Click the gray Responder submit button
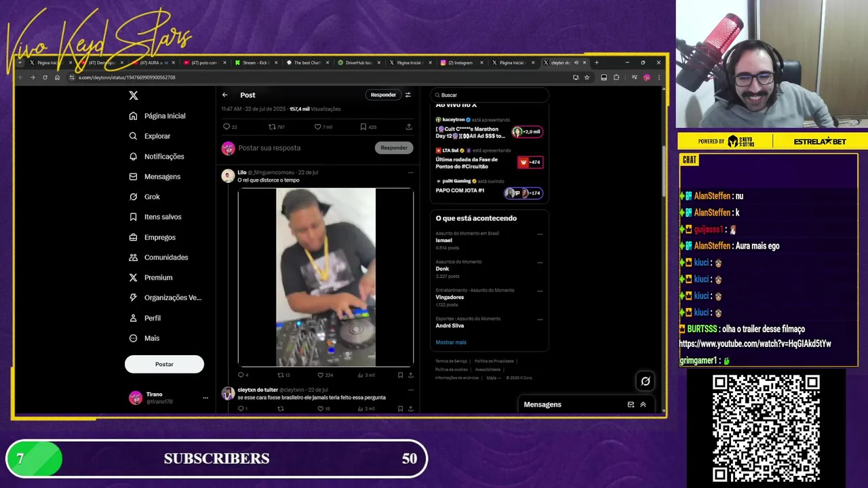868x488 pixels. coord(394,148)
